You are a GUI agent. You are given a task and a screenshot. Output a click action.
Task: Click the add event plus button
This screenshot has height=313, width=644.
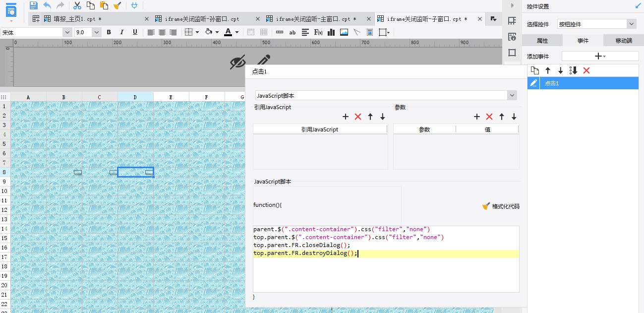tap(600, 56)
